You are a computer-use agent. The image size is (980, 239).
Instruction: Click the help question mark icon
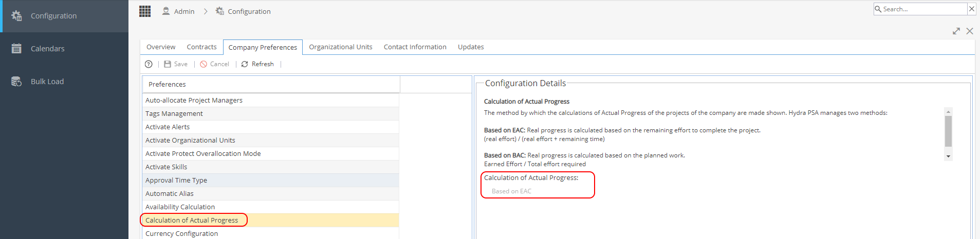coord(149,64)
